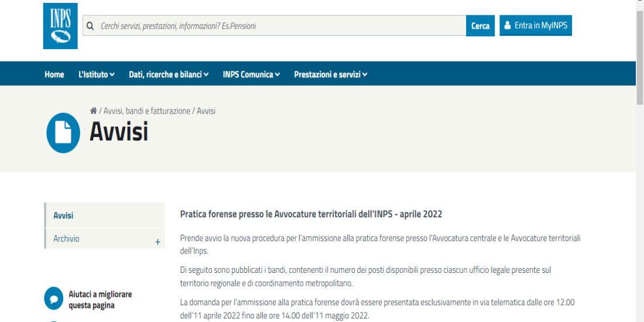Click paragraph starting Prende avvio la nuova
Image resolution: width=644 pixels, height=322 pixels.
[x=381, y=245]
